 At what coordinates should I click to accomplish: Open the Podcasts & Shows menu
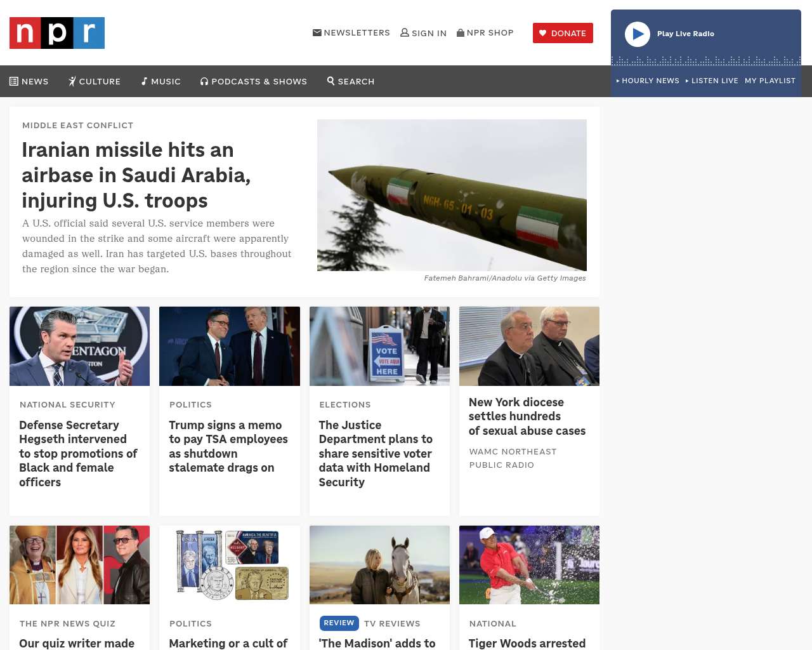[x=254, y=81]
